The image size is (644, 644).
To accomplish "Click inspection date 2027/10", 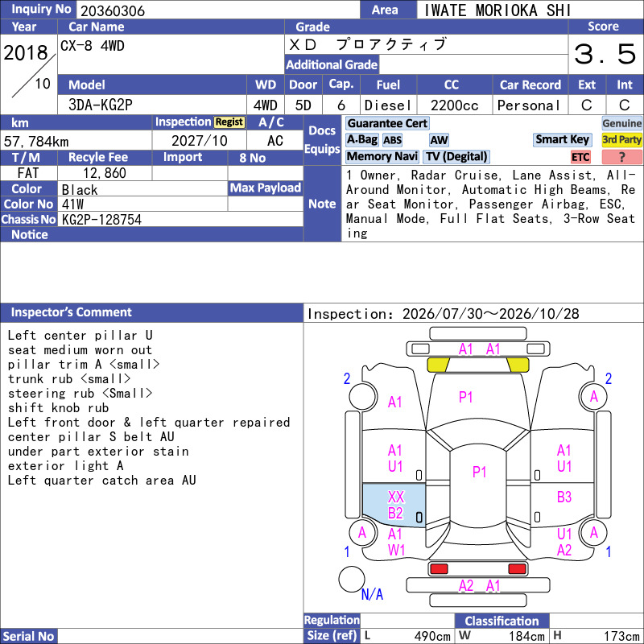I will pyautogui.click(x=199, y=141).
